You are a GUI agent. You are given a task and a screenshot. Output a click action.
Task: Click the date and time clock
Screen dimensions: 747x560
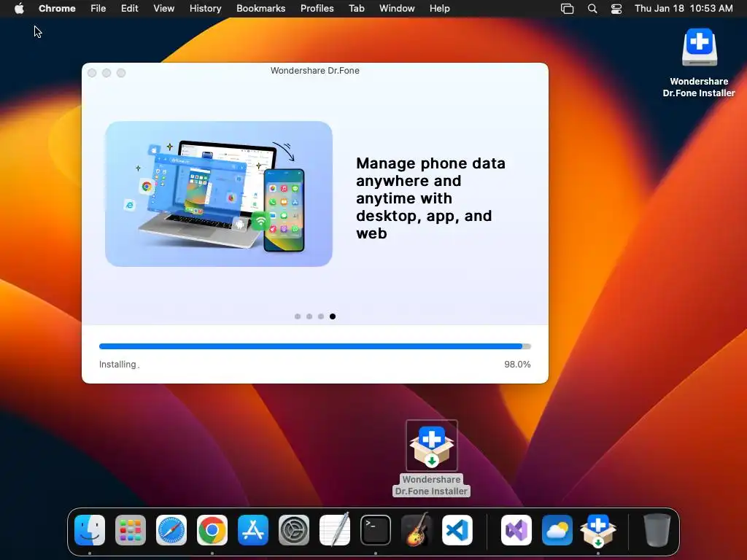(x=684, y=9)
